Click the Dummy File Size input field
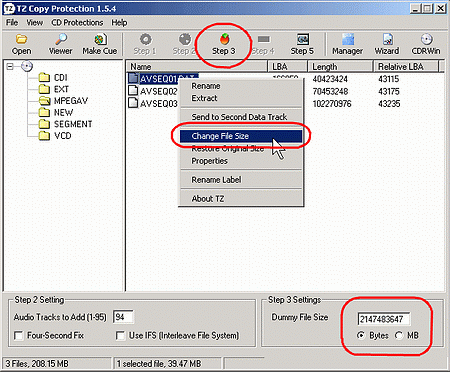This screenshot has height=372, width=450. point(384,319)
